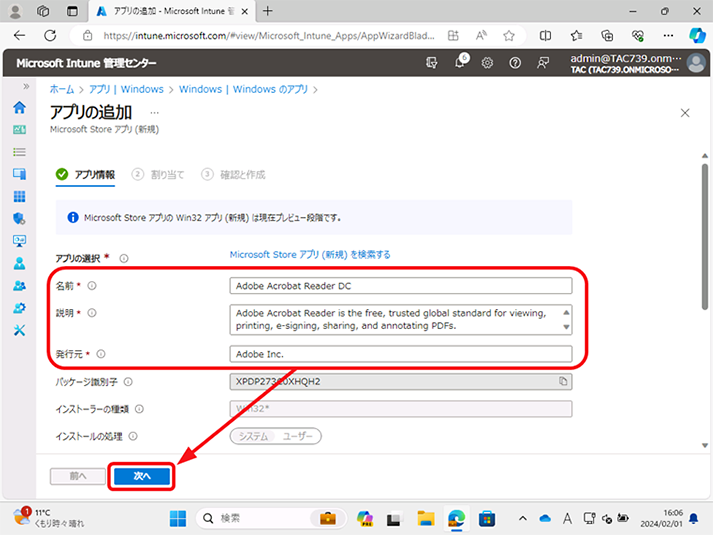The width and height of the screenshot is (713, 535).
Task: Open Tenant administration icon in sidebar
Action: pos(19,308)
